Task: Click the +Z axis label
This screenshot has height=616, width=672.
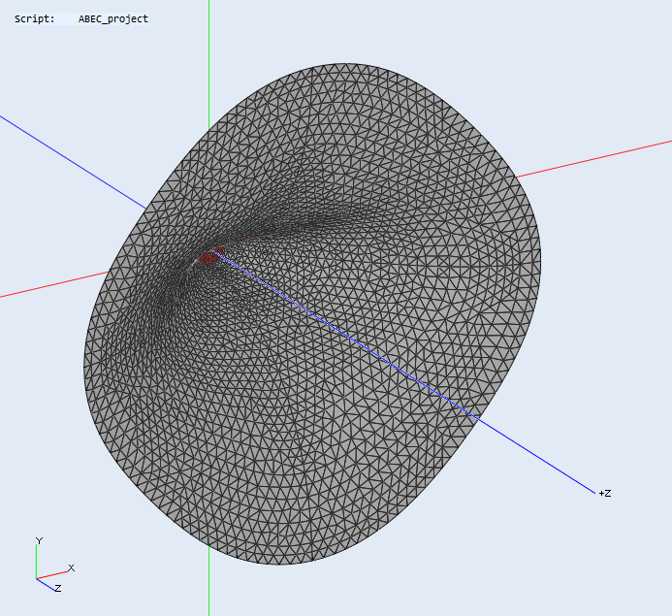Action: point(605,494)
